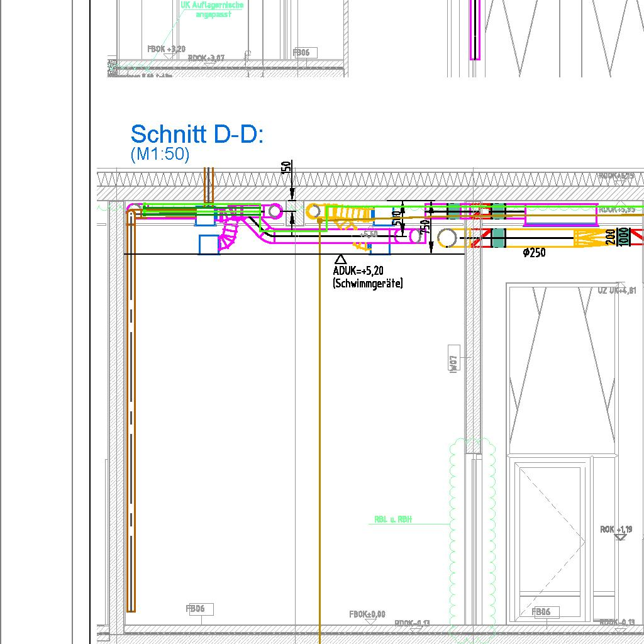Image resolution: width=644 pixels, height=644 pixels.
Task: Select the FB06 tag in upper section
Action: coord(305,53)
